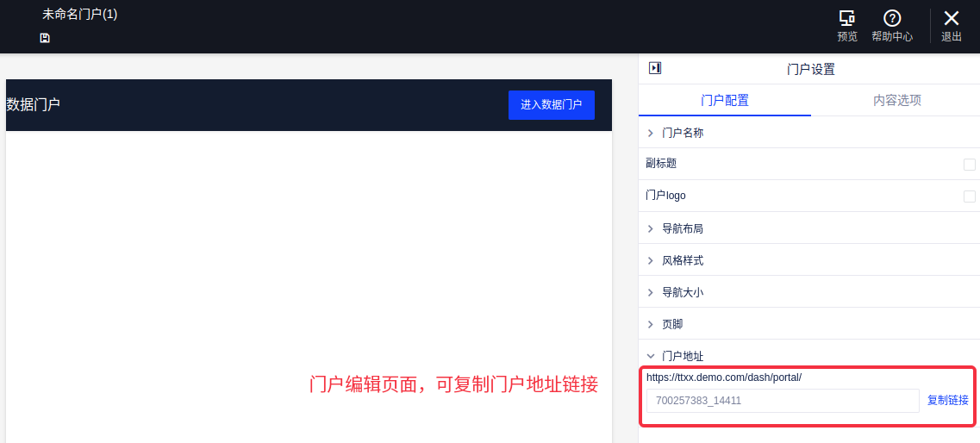Expand the 页脚 section
Viewport: 980px width, 443px height.
coord(651,324)
